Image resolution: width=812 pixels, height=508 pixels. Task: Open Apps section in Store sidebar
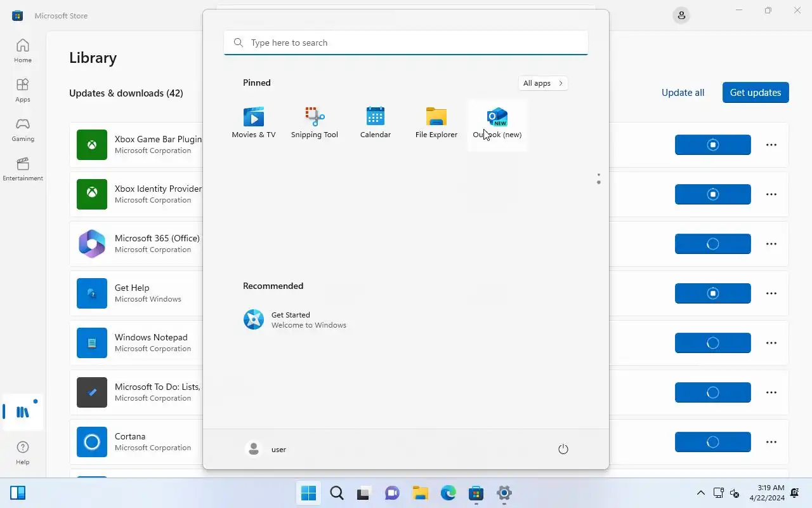tap(23, 90)
